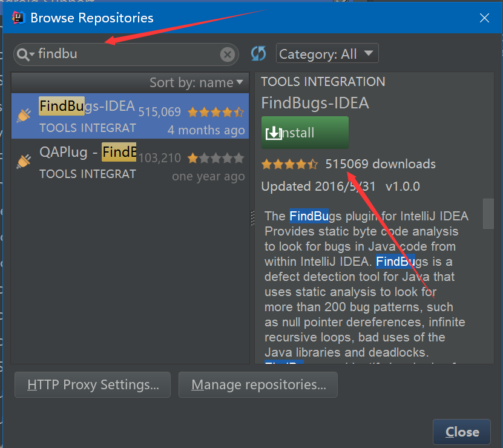Focus the plugin search field
The image size is (503, 448).
pos(126,54)
